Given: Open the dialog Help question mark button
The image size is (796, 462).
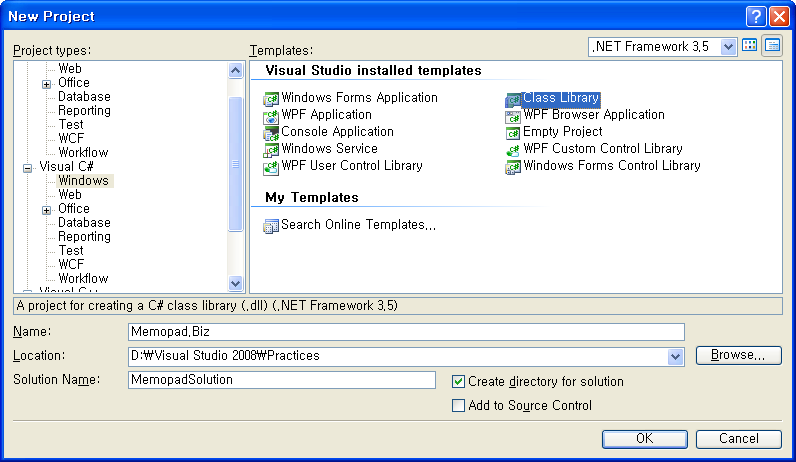Looking at the screenshot, I should tap(755, 16).
